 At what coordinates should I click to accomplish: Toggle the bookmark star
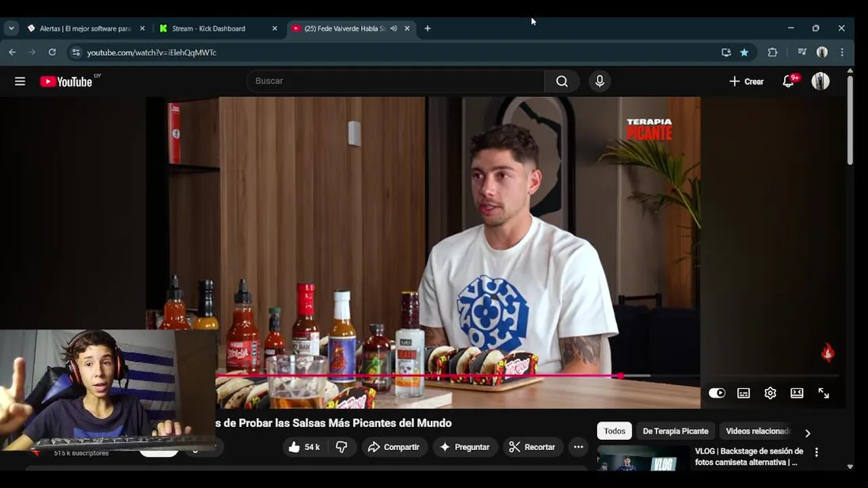tap(744, 52)
